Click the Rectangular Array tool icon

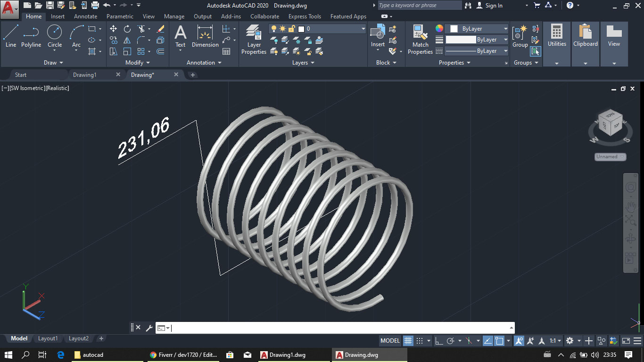[141, 51]
